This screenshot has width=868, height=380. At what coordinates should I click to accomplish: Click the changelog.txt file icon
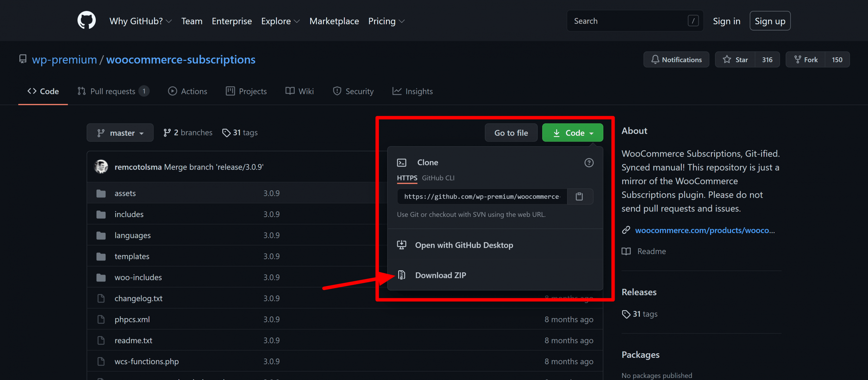point(101,298)
